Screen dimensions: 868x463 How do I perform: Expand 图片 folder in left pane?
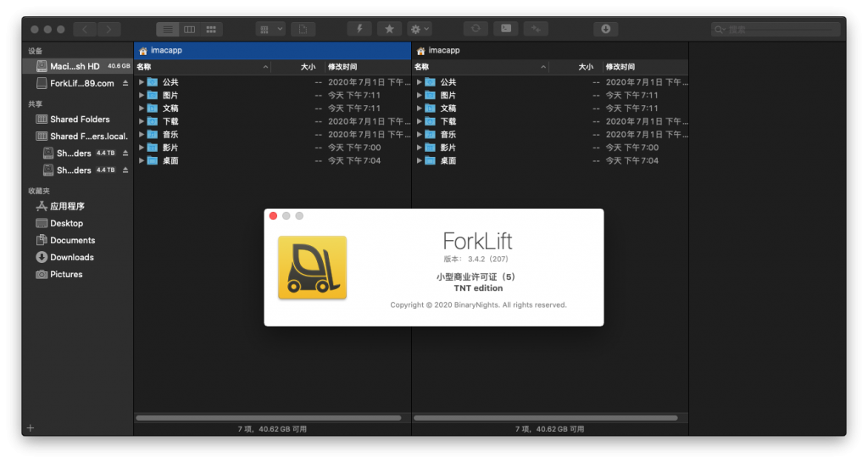[142, 95]
